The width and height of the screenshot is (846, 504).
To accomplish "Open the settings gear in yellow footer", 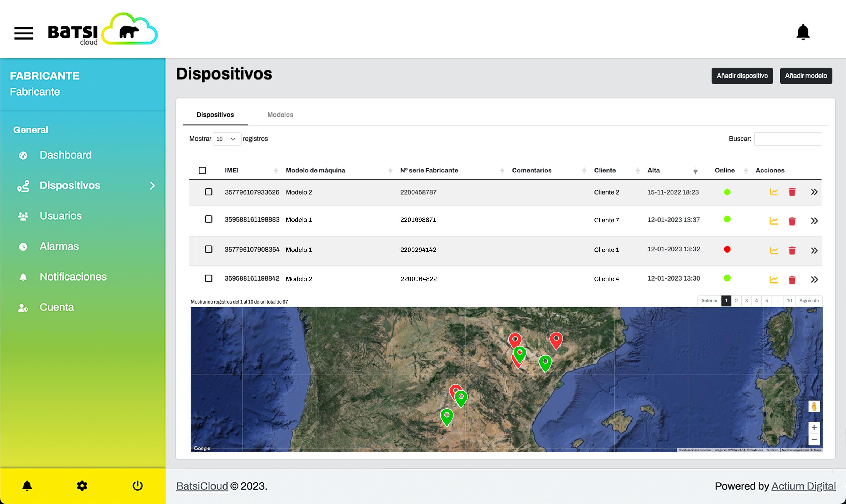I will pos(81,485).
